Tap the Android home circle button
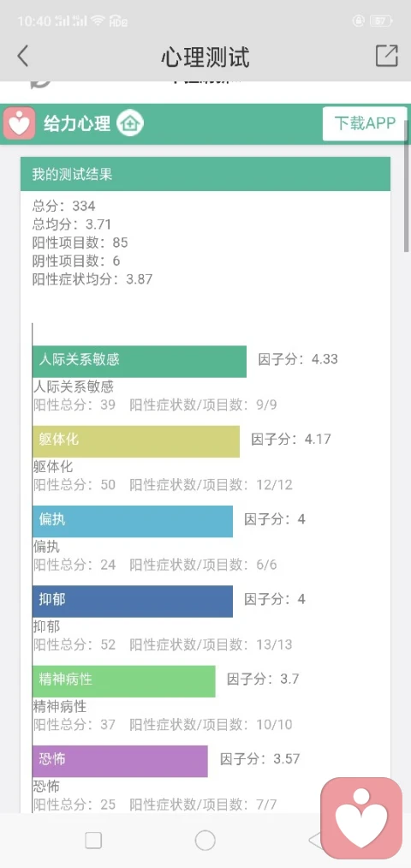Viewport: 411px width, 868px height. [x=205, y=841]
